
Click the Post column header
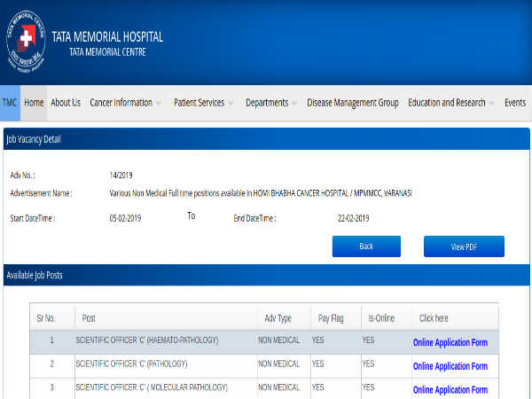point(90,317)
